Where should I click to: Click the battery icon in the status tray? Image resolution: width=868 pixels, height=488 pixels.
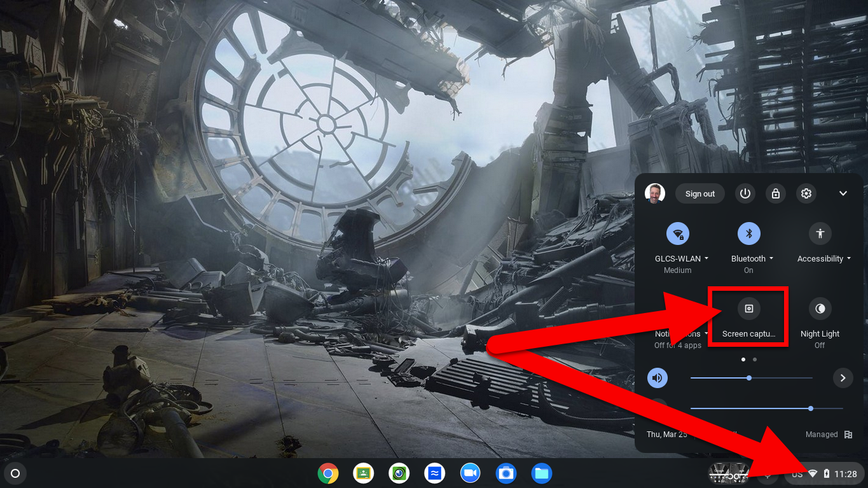(x=827, y=473)
